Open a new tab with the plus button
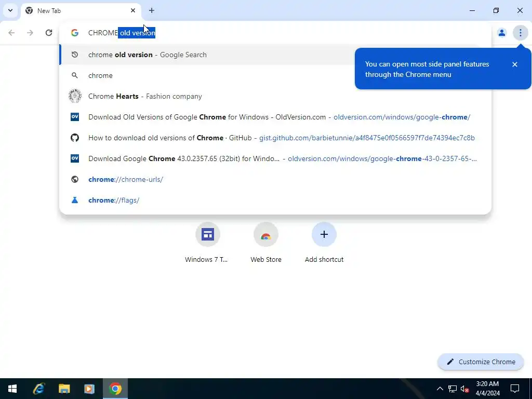532x399 pixels. pos(152,10)
